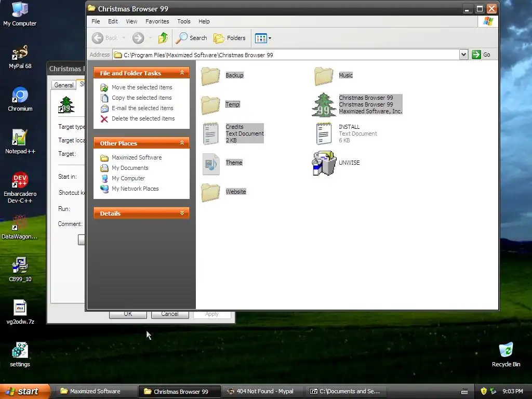Toggle the Folders pane
This screenshot has width=532, height=399.
pos(229,38)
